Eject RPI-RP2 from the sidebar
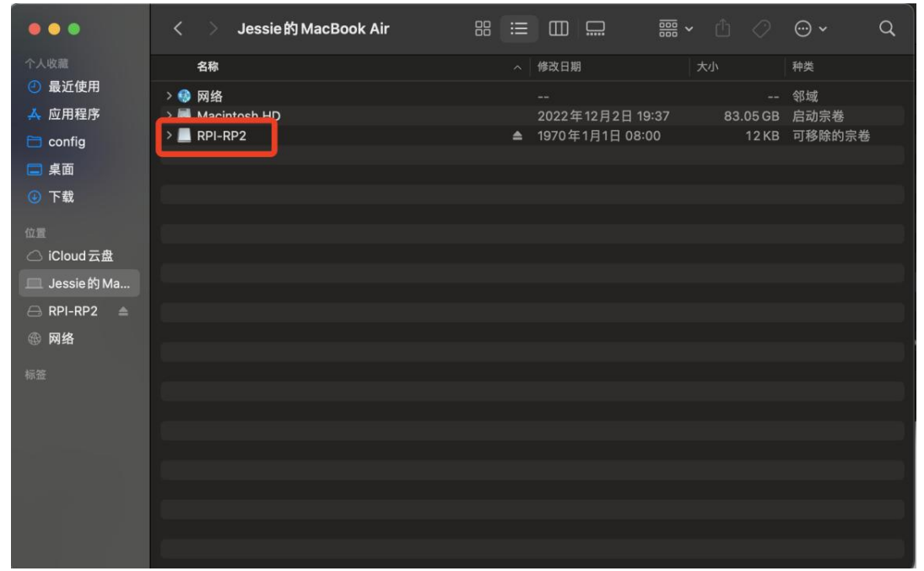This screenshot has height=571, width=924. point(123,311)
